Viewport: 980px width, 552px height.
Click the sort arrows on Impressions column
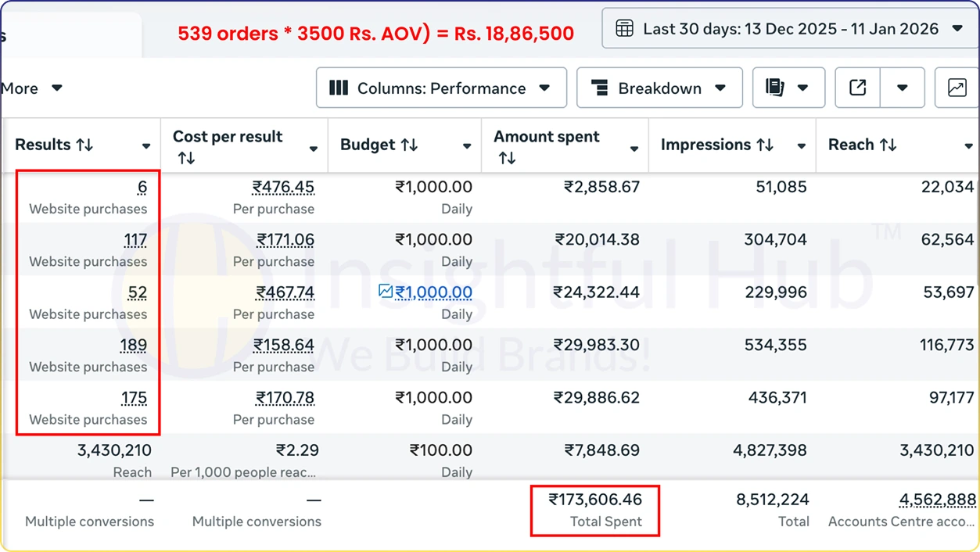[766, 145]
